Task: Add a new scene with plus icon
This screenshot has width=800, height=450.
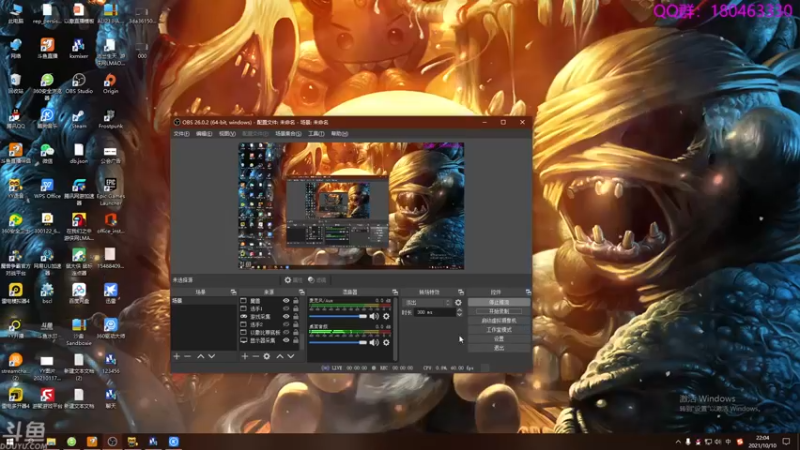Action: coord(177,356)
